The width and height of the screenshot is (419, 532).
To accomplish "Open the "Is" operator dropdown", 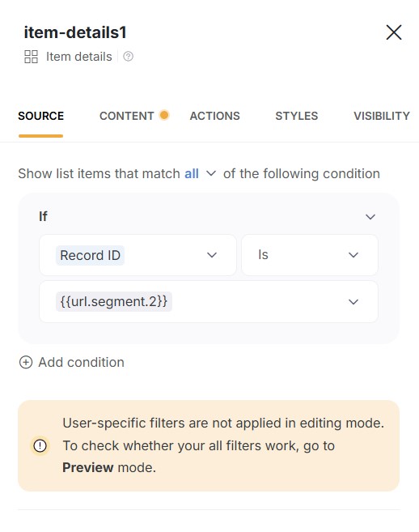I will (x=310, y=255).
